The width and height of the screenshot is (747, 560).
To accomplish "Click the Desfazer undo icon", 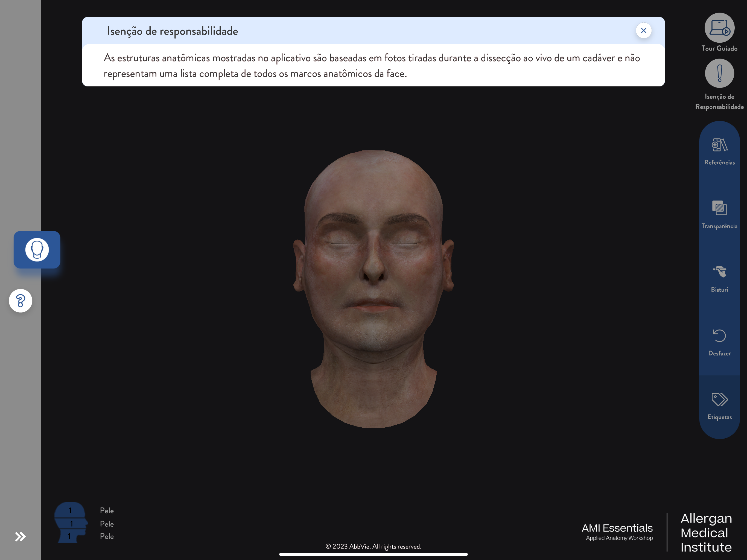I will tap(719, 336).
